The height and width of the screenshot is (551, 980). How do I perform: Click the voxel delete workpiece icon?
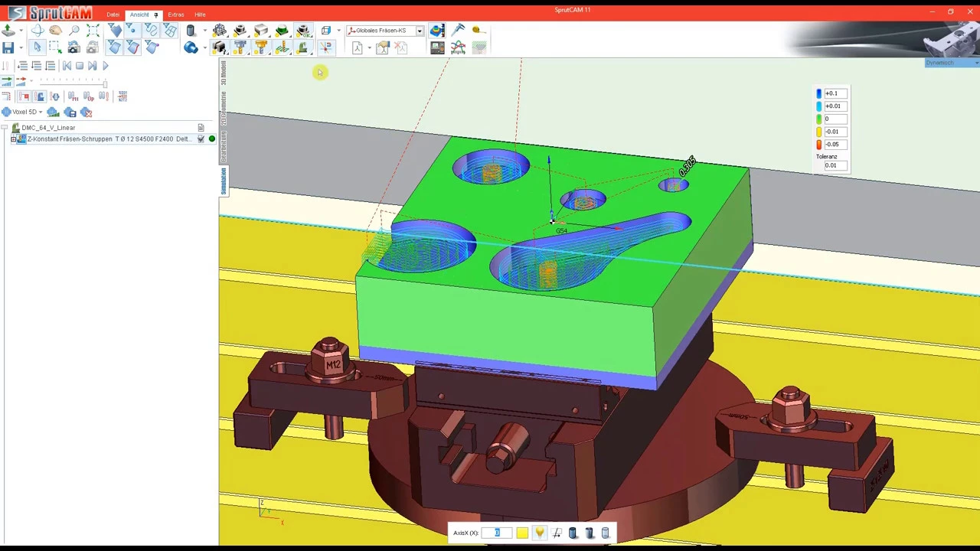point(86,112)
